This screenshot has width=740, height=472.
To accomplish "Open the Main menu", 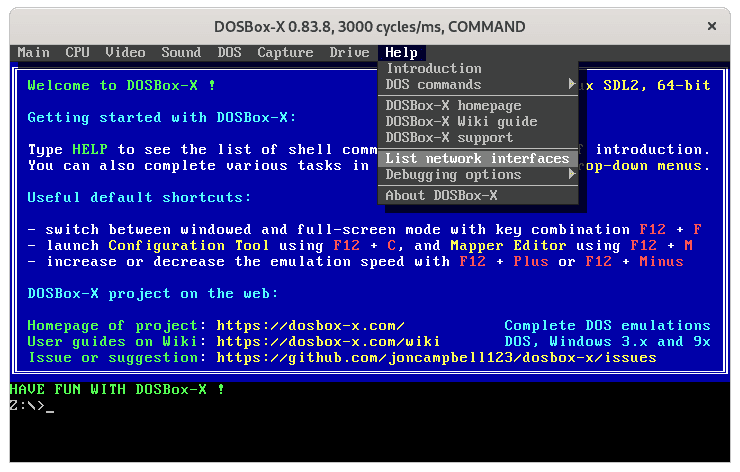I will (33, 52).
